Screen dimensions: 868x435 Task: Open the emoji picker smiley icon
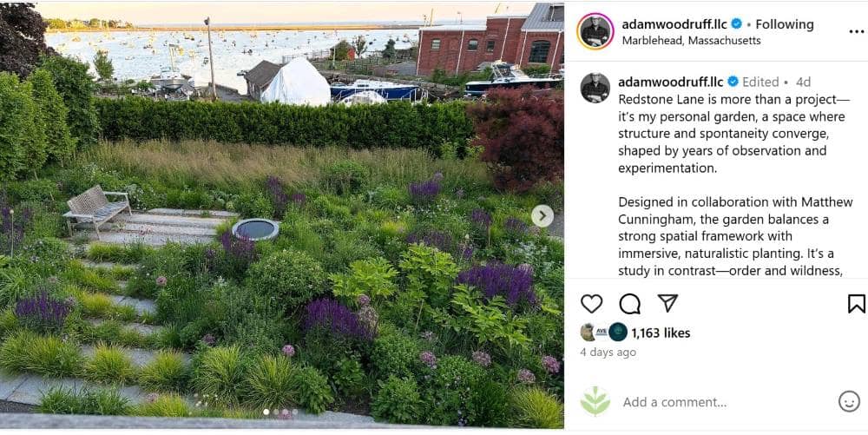[x=849, y=401]
